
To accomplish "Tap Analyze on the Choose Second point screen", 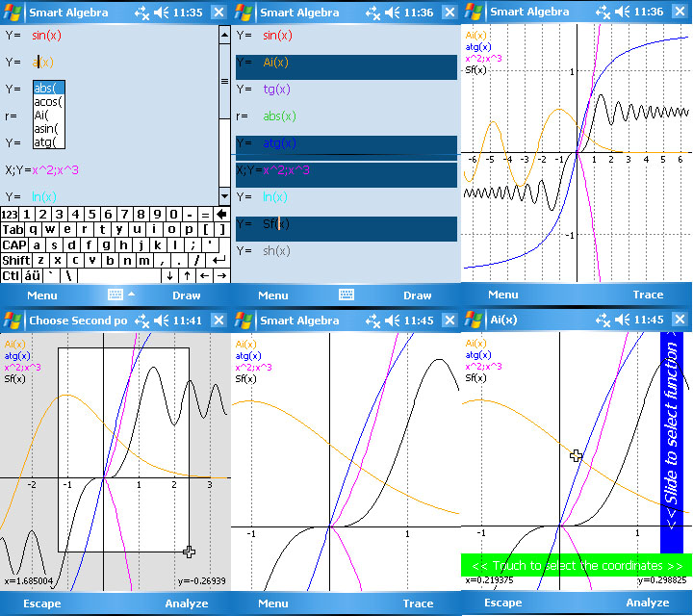I will point(187,603).
